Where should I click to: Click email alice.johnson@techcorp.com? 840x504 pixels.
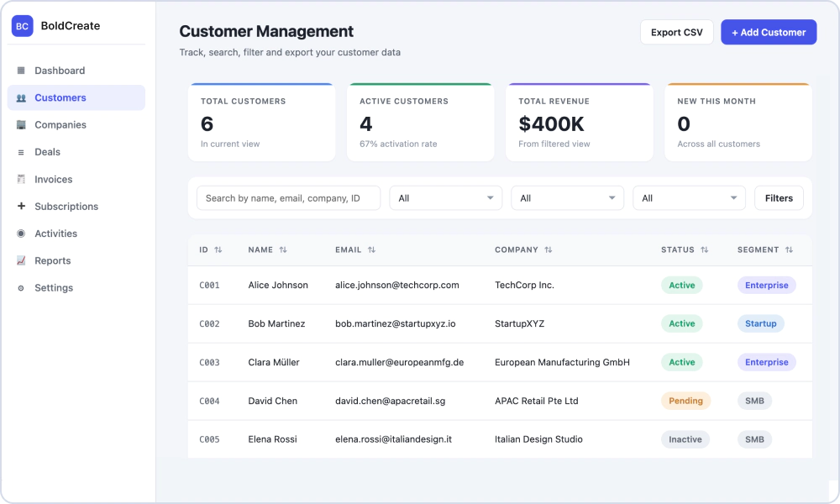pyautogui.click(x=397, y=285)
